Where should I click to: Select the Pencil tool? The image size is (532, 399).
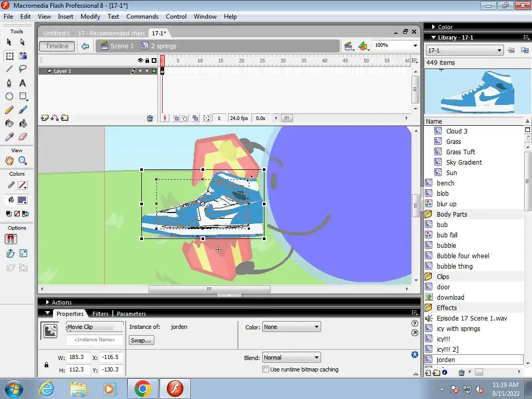pyautogui.click(x=9, y=110)
